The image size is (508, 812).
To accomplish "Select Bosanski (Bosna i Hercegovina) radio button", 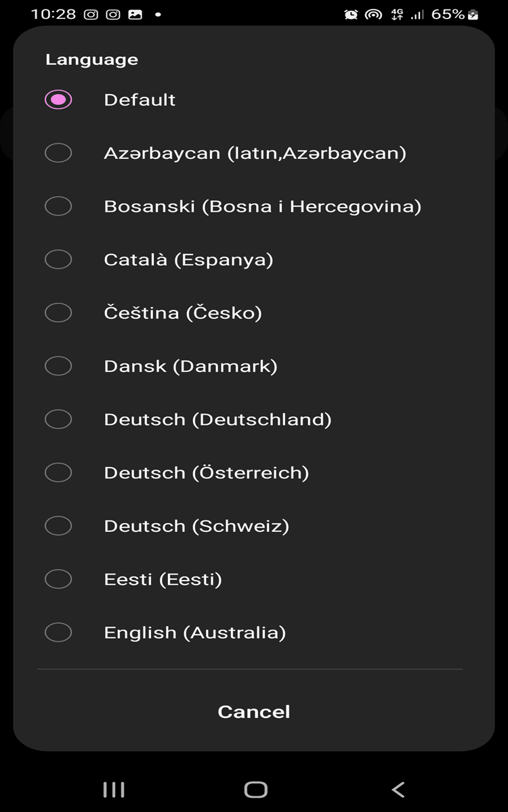I will click(58, 206).
